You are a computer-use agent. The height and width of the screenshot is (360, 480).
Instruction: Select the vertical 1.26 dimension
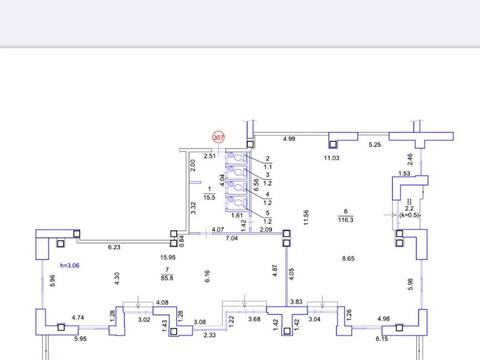pyautogui.click(x=349, y=315)
